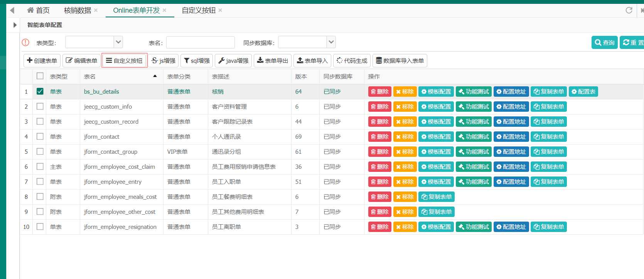Switch to the 核销数据 tab
644x279 pixels.
[x=78, y=10]
